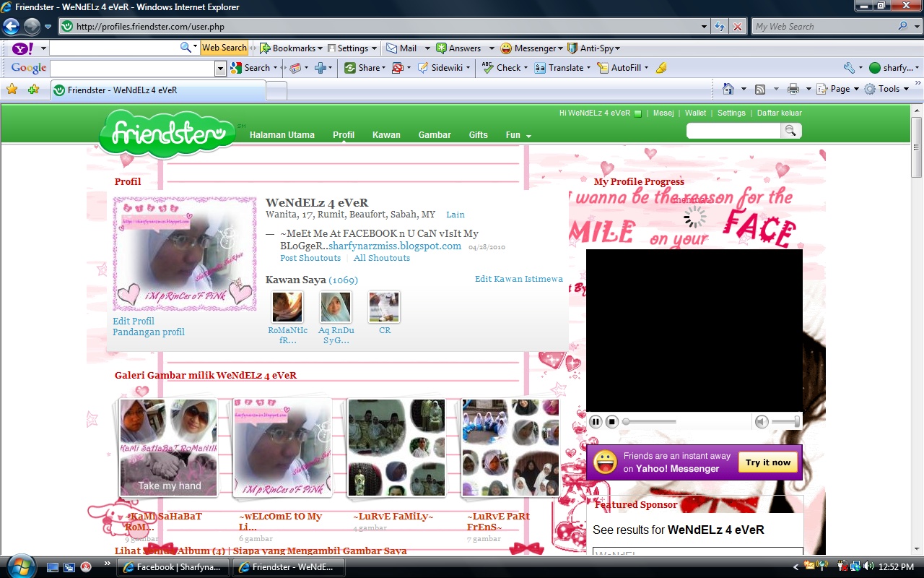Click the Print icon in the command bar

pyautogui.click(x=793, y=89)
